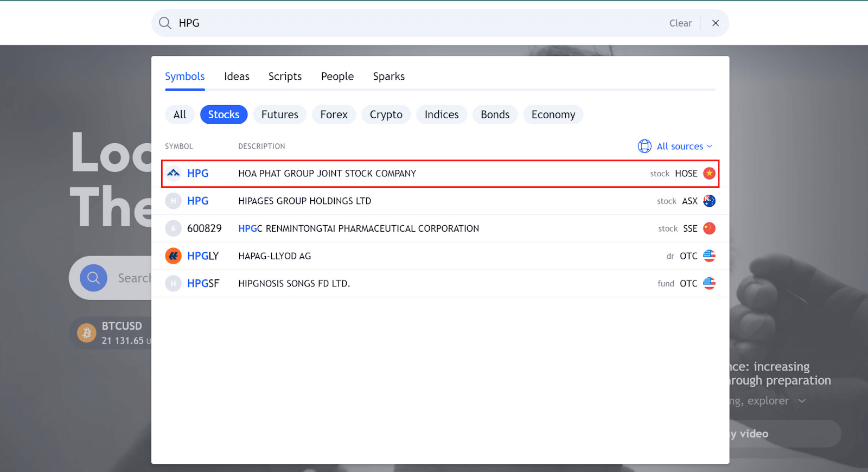
Task: Click the Bitcoin icon on BTCUSD ticker
Action: point(87,333)
